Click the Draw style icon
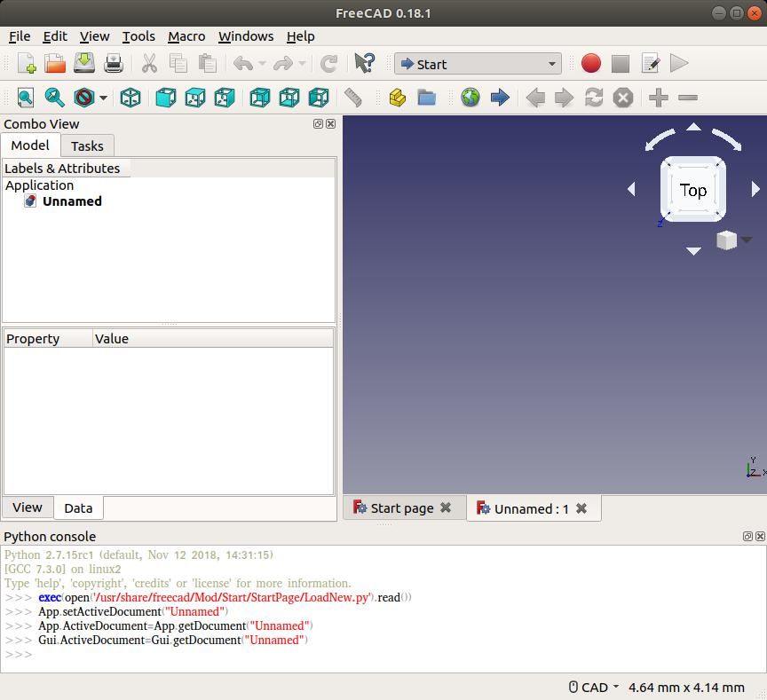Viewport: 767px width, 700px height. pyautogui.click(x=84, y=98)
